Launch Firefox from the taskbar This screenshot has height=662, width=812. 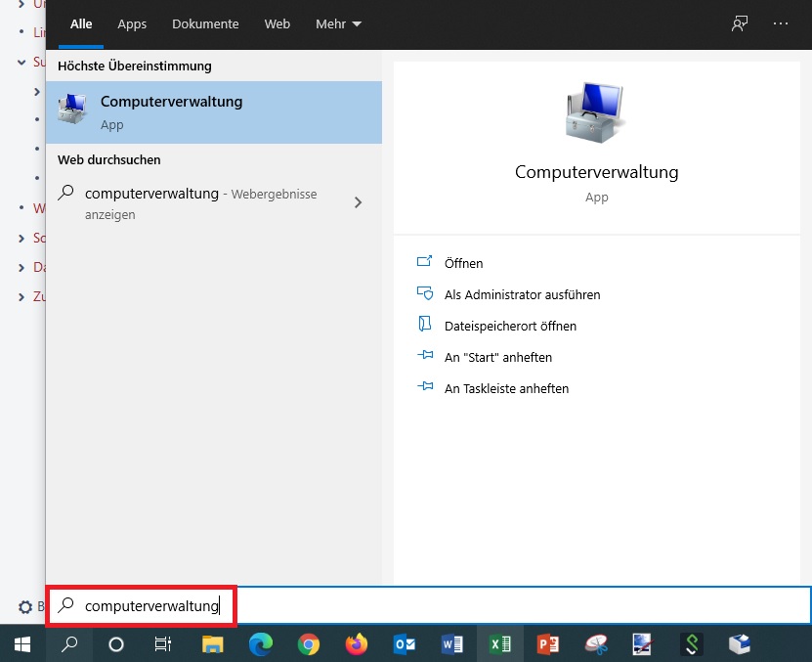coord(356,643)
